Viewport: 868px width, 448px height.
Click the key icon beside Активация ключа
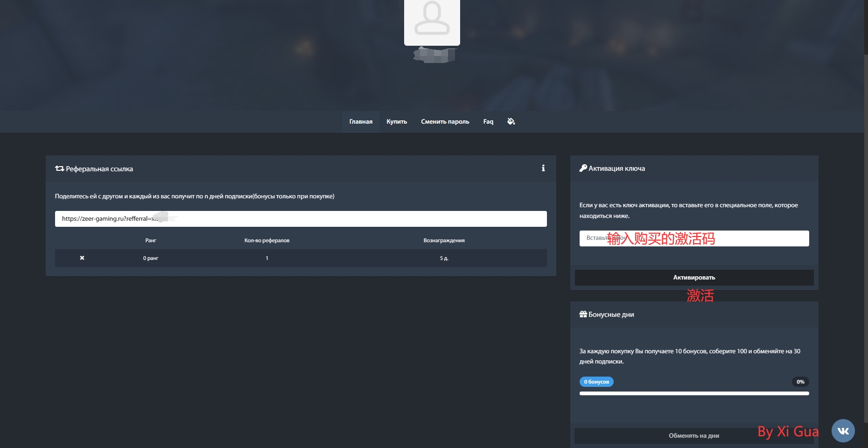pos(583,168)
